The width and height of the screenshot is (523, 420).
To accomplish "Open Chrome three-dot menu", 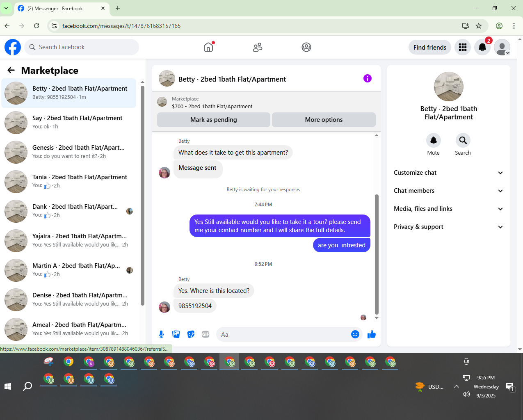I will 514,26.
